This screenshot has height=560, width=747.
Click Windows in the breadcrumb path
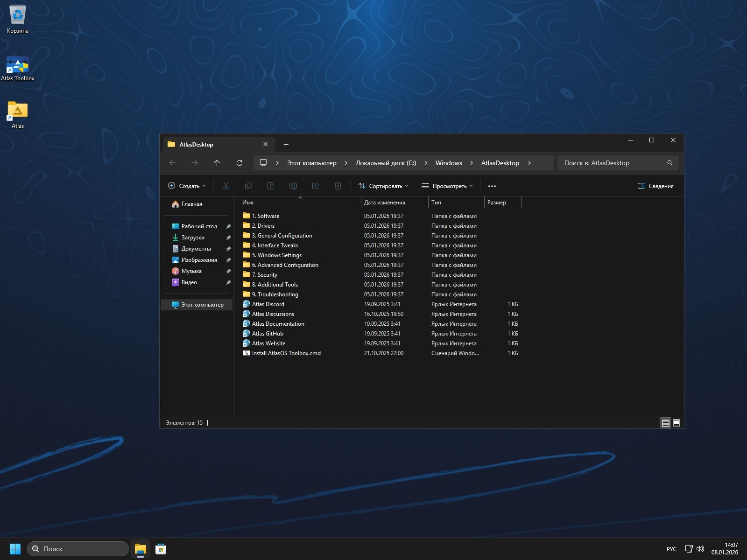448,163
